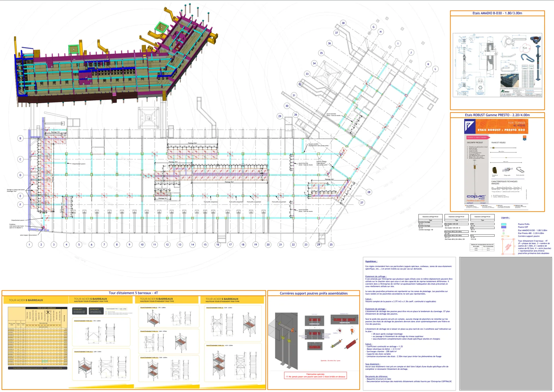554x392 pixels.
Task: Click the orange Cornière support poutre legend arrow
Action: (x=505, y=236)
